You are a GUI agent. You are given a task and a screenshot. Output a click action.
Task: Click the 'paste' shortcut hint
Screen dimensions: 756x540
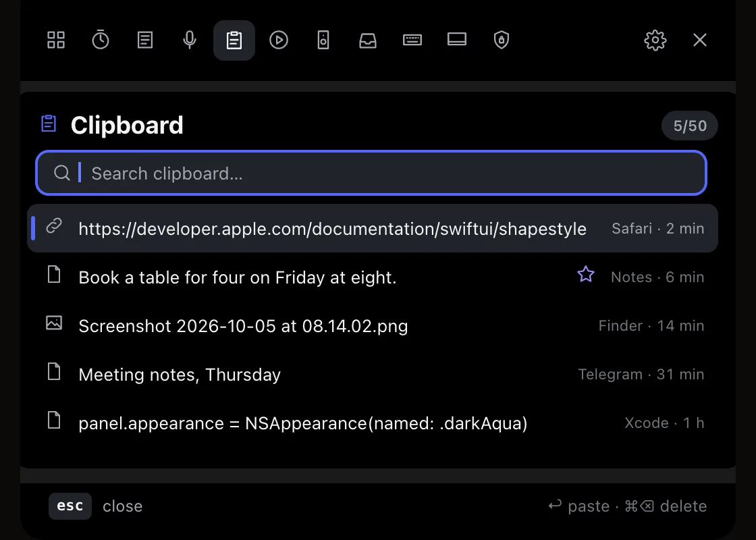(x=579, y=506)
